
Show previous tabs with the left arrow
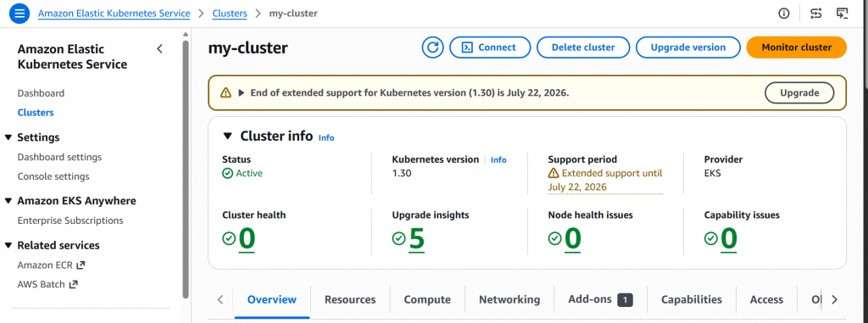coord(220,300)
